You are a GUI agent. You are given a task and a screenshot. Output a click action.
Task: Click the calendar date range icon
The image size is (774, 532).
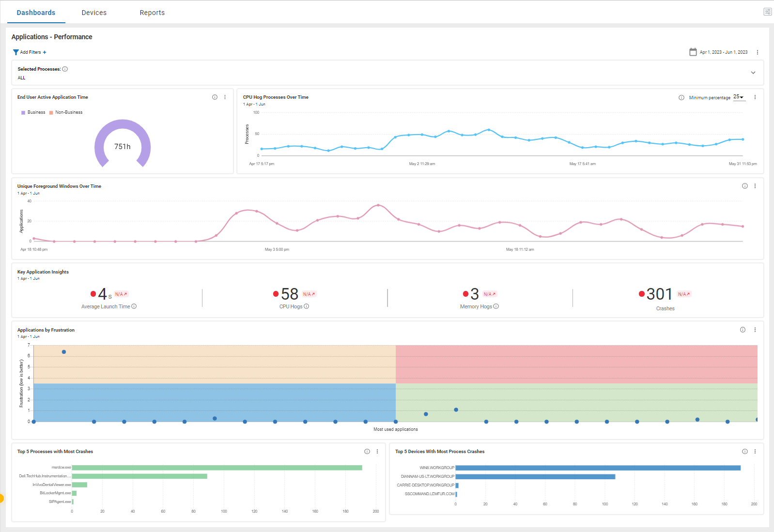(693, 52)
